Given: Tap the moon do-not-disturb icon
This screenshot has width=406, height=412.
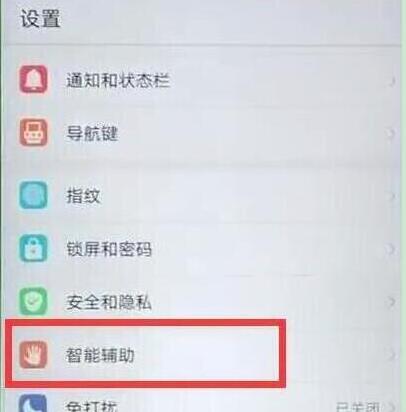Looking at the screenshot, I should pyautogui.click(x=33, y=404).
